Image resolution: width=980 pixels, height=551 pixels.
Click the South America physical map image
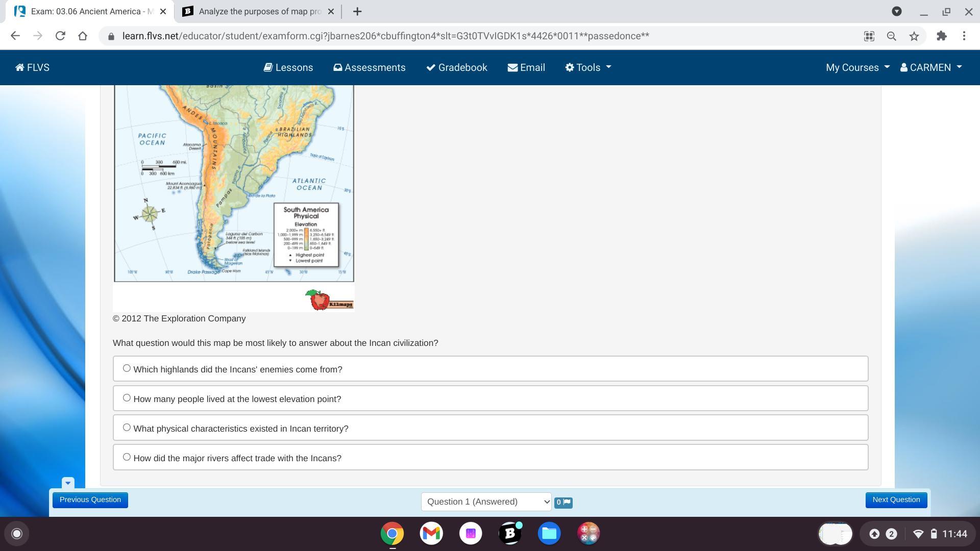[x=234, y=183]
